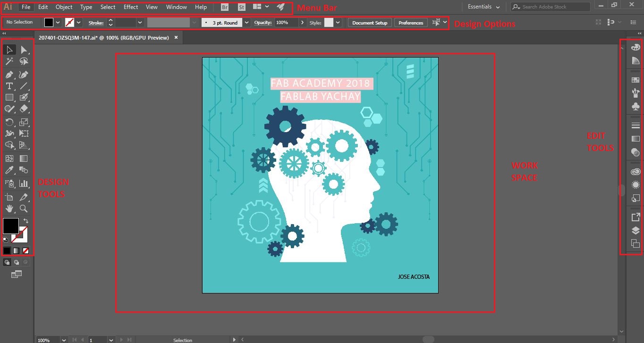Pick the Eyedropper tool
The image size is (644, 343).
click(x=9, y=170)
